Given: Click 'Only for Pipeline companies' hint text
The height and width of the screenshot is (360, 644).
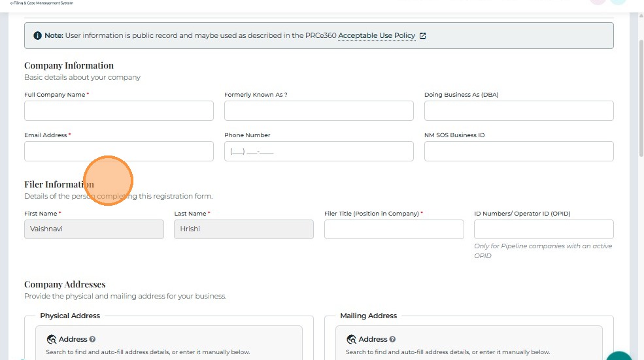Looking at the screenshot, I should click(543, 251).
